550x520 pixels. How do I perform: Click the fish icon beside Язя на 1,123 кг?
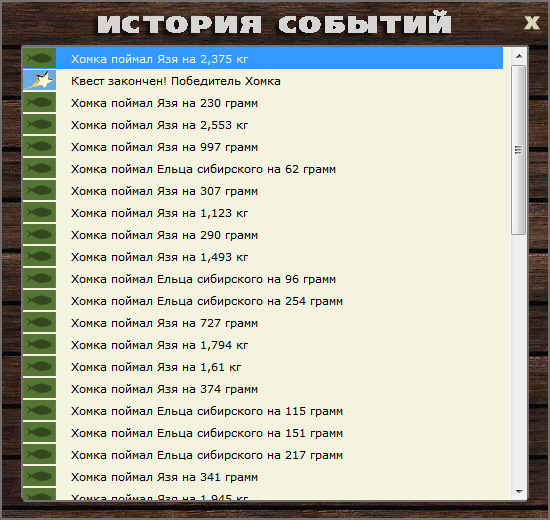click(x=39, y=212)
